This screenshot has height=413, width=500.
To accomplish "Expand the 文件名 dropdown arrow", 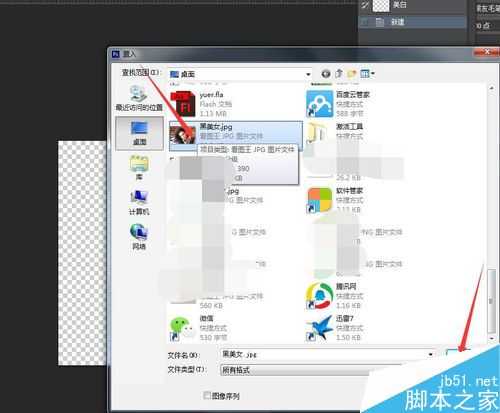I will 431,354.
